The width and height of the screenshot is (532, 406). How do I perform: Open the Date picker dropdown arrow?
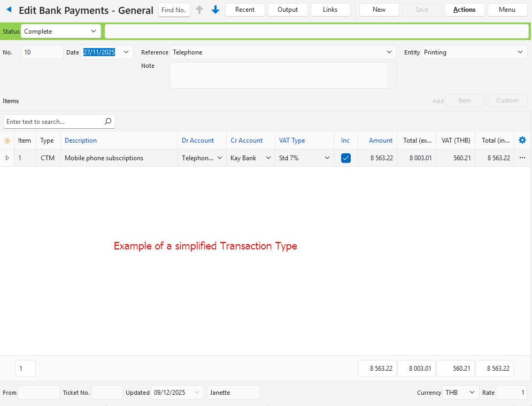point(126,52)
